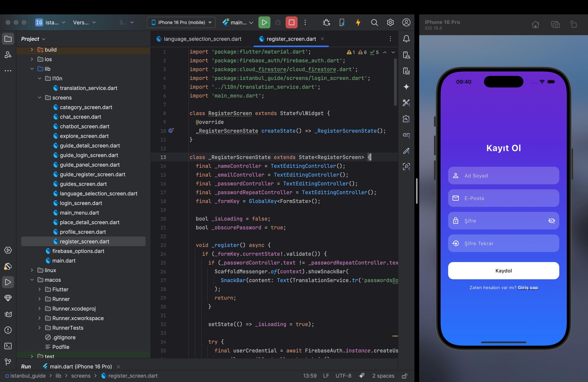Close the main.dart run tab
Viewport: 588px width, 382px height.
click(118, 367)
